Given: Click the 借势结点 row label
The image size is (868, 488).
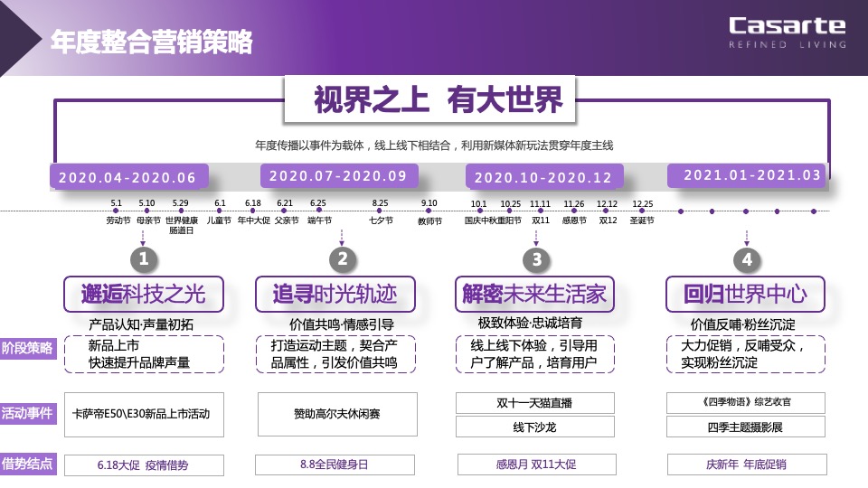Looking at the screenshot, I should click(x=28, y=464).
